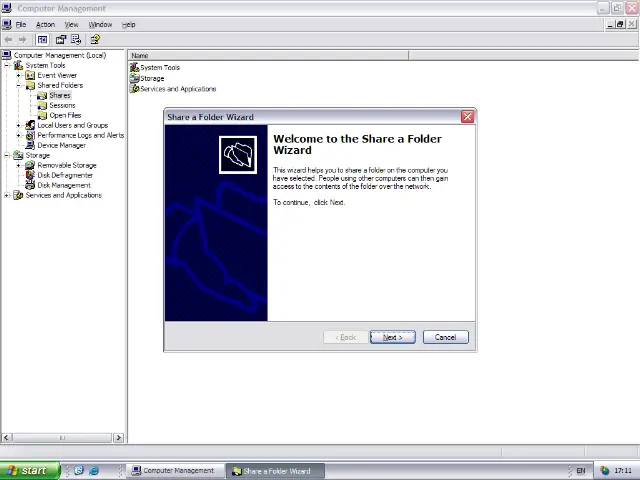Viewport: 640px width, 480px height.
Task: Click the EN language indicator
Action: pyautogui.click(x=580, y=471)
